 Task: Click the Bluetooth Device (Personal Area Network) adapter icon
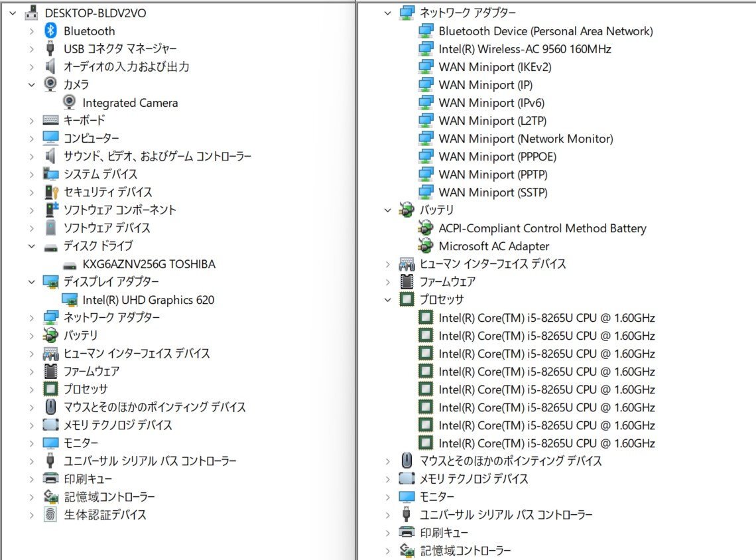(x=426, y=31)
